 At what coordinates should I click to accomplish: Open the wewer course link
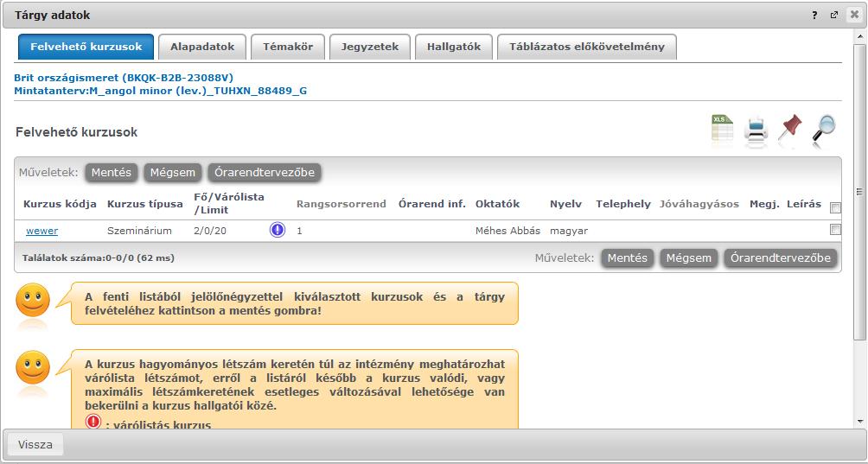[42, 231]
